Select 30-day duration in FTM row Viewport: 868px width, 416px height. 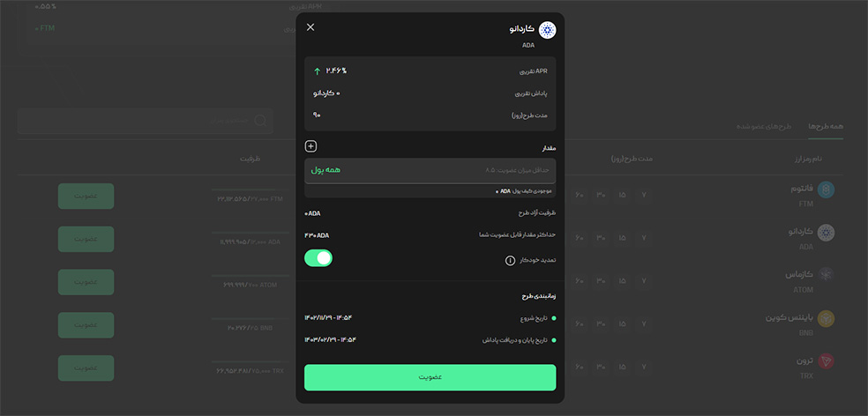click(601, 195)
